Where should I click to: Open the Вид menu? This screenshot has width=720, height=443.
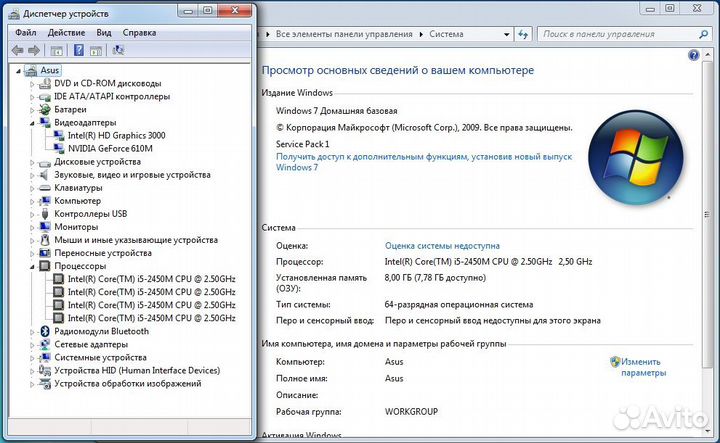click(104, 32)
